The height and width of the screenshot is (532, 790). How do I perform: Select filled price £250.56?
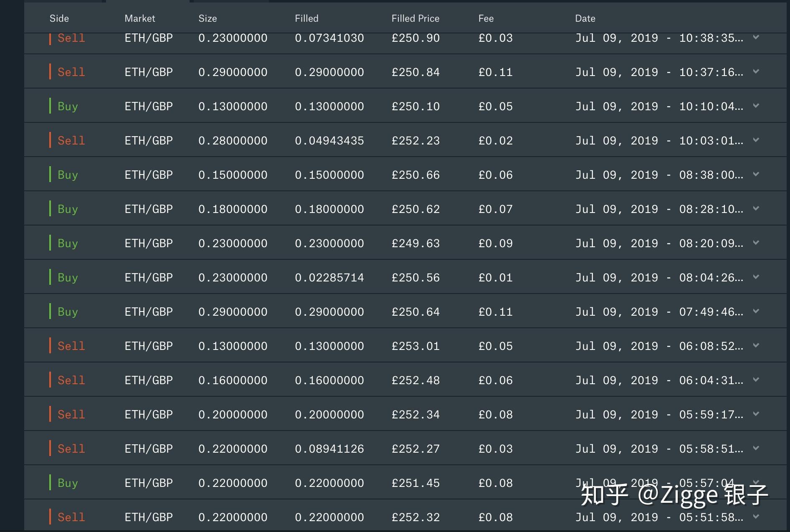click(x=415, y=278)
